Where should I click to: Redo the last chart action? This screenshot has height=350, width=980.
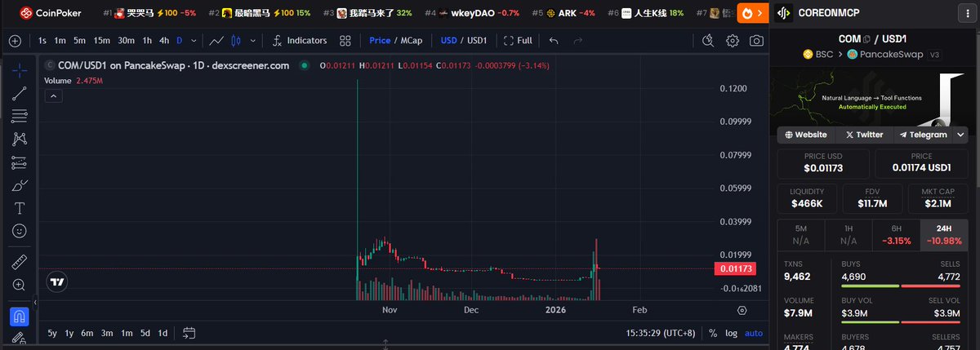(x=578, y=41)
